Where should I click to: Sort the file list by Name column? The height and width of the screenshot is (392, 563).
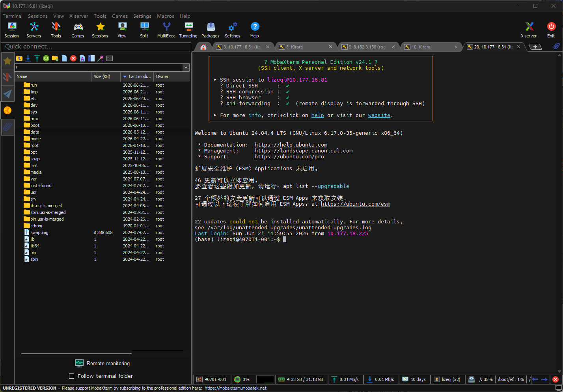tap(53, 76)
